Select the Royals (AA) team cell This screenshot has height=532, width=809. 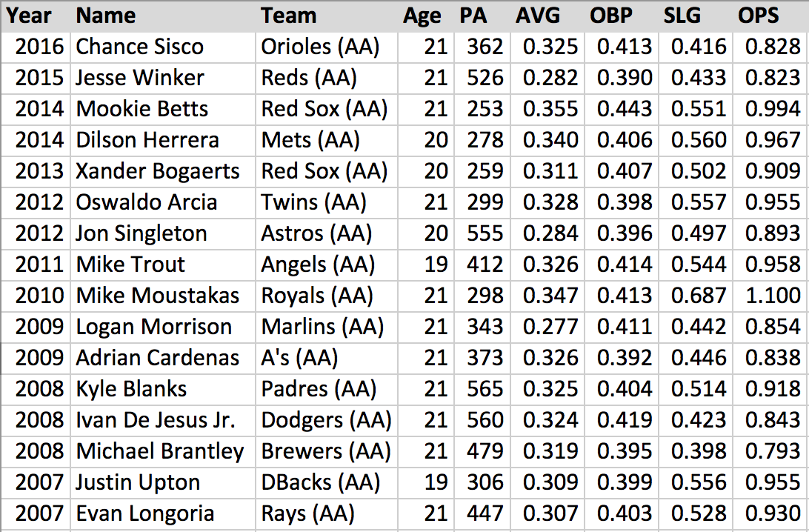(317, 296)
